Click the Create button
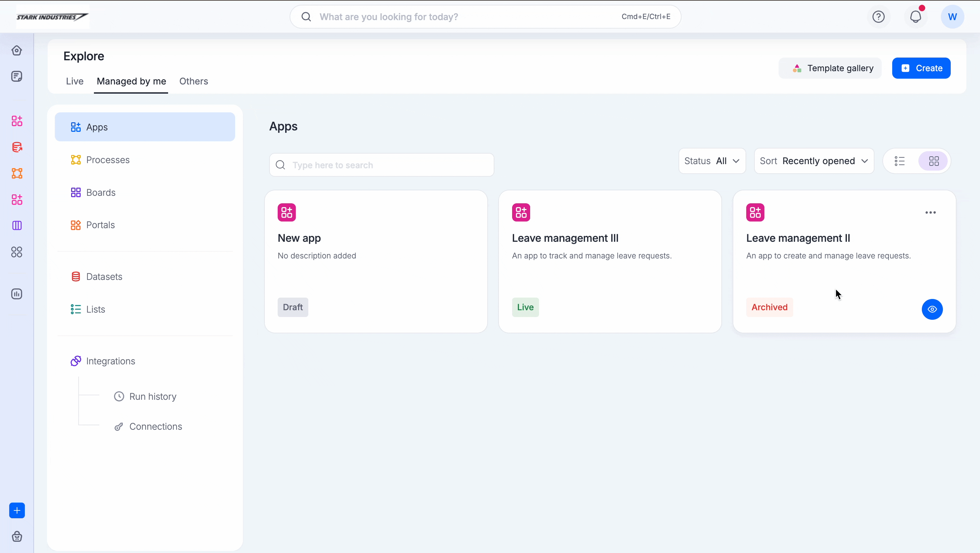Screen dimensions: 980x553 coord(921,68)
